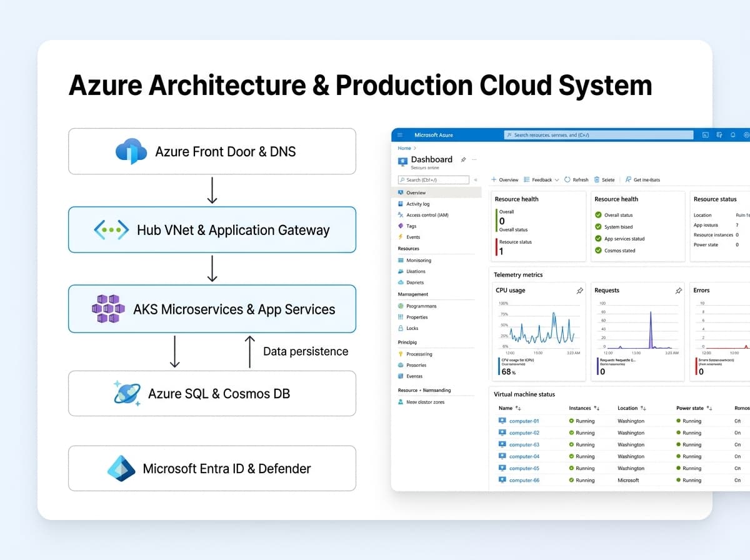Click the Search resources field in the Azure header
Screen dimensions: 750x560
pos(599,135)
